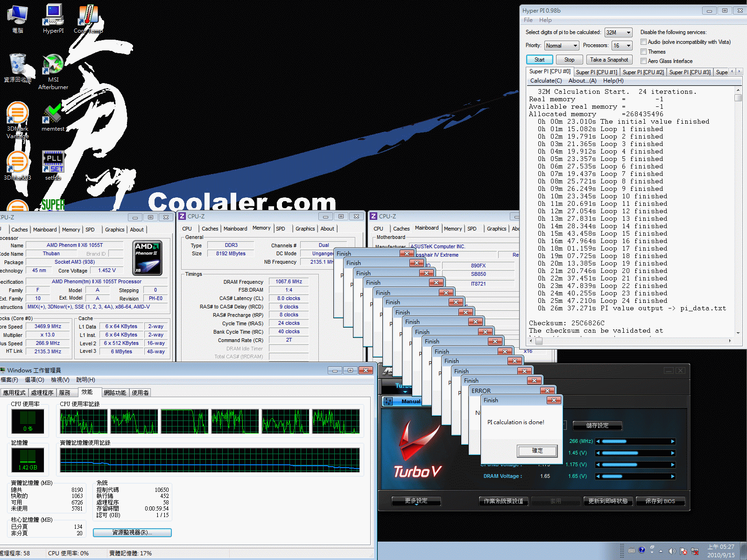Open Hyper PI File menu

pyautogui.click(x=528, y=20)
